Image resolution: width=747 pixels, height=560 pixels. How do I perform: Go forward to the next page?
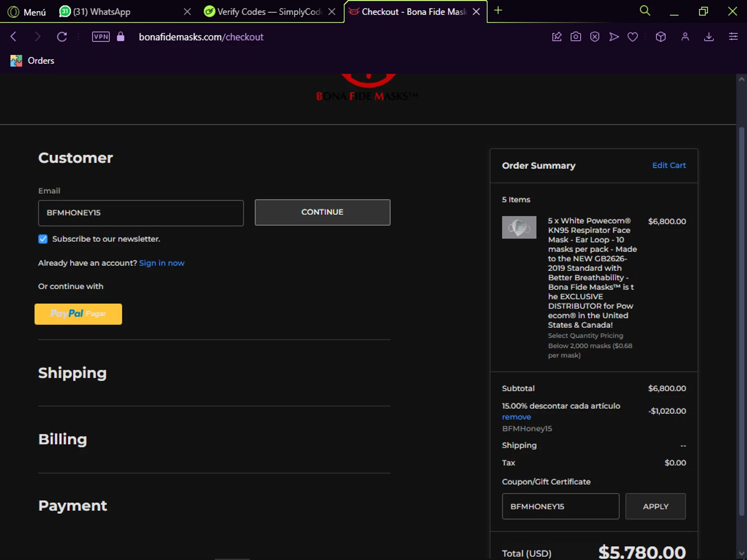tap(37, 36)
